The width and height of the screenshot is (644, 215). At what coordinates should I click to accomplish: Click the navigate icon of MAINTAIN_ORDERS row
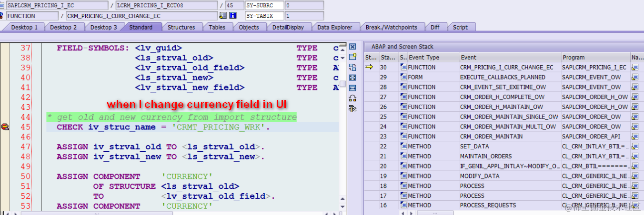635,156
